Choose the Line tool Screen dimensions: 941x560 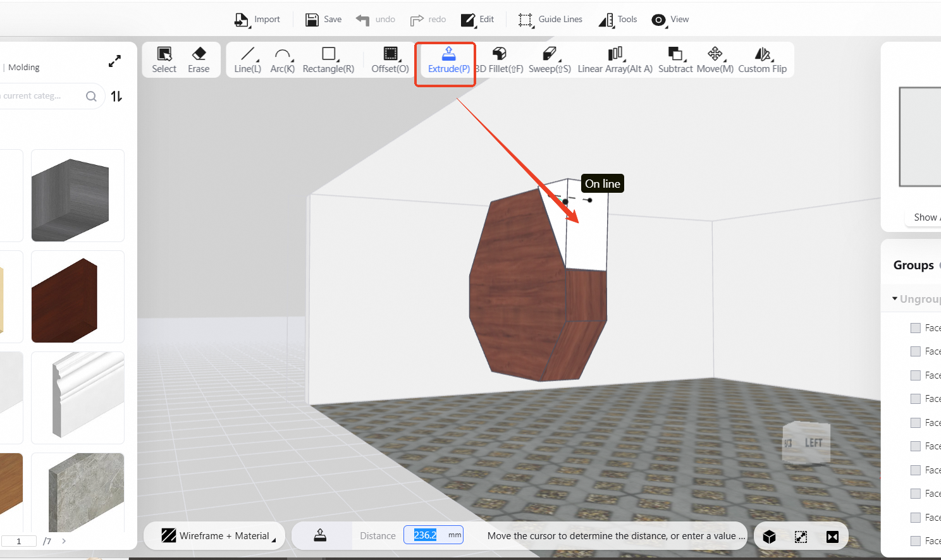pyautogui.click(x=247, y=60)
